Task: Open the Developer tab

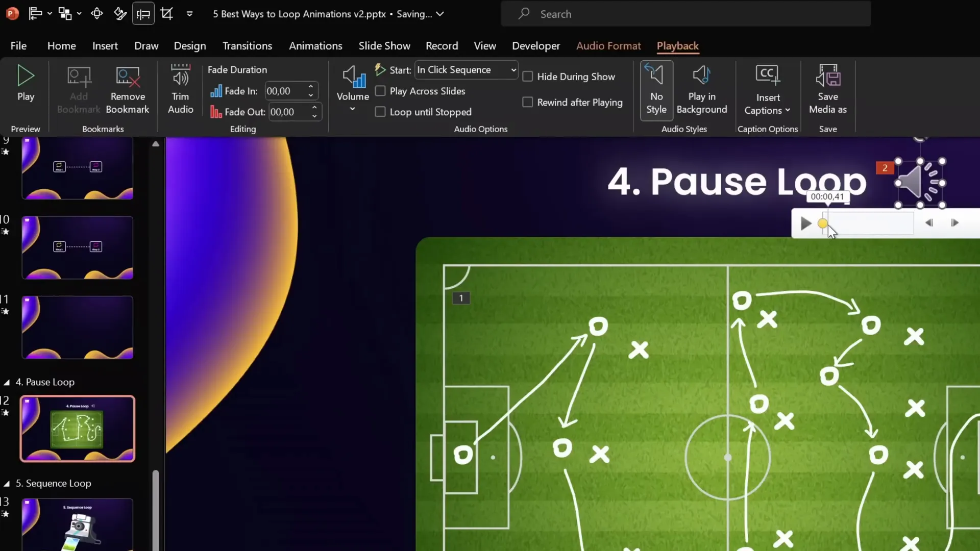Action: 536,46
